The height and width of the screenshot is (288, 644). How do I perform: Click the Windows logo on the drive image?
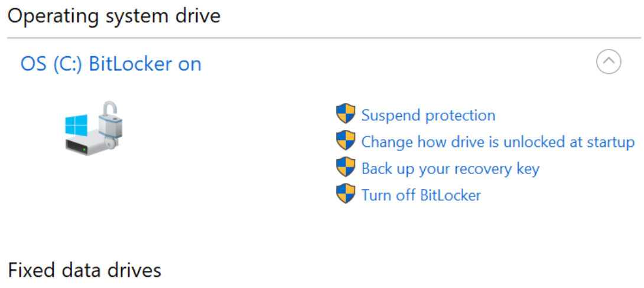77,125
